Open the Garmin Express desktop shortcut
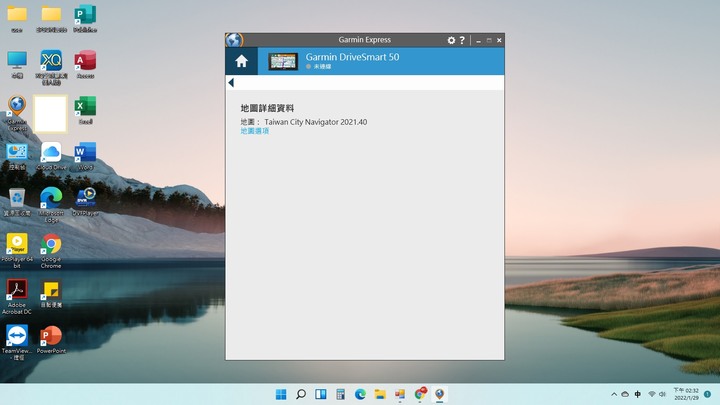 (17, 113)
